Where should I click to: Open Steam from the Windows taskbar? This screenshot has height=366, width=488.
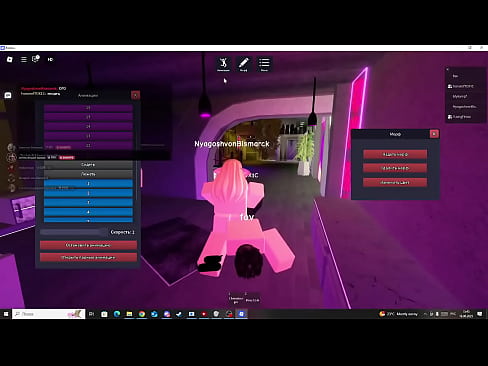179,314
